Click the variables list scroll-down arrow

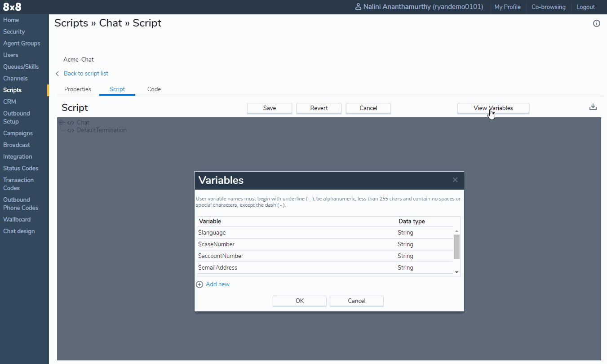(x=456, y=272)
